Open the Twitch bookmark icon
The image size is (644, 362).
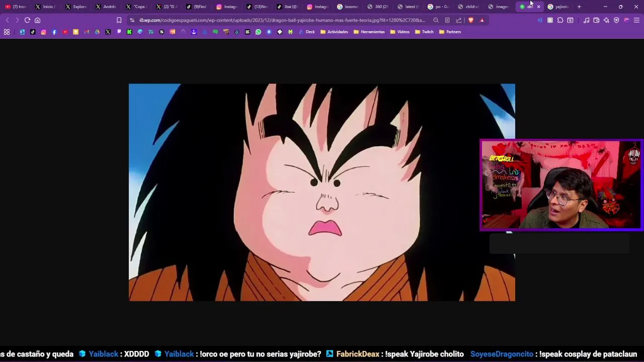(x=119, y=32)
